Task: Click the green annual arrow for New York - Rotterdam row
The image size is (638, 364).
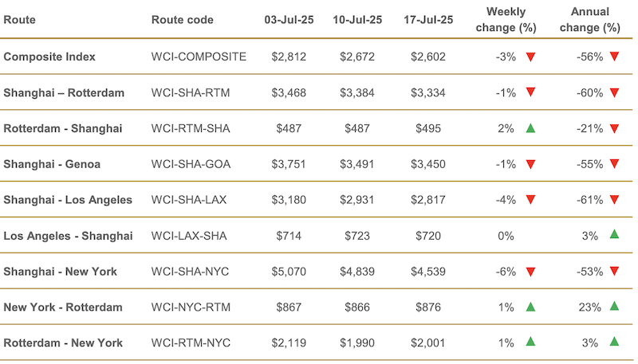Action: click(614, 306)
